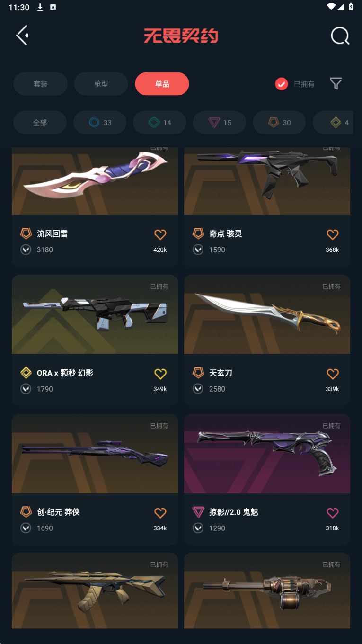This screenshot has height=644, width=362.
Task: Switch to the 套装 tab
Action: pyautogui.click(x=40, y=84)
